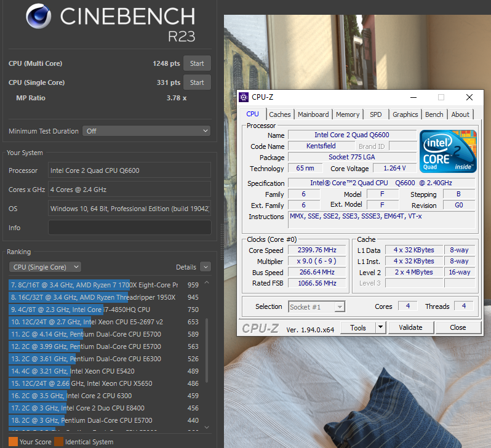The image size is (491, 448).
Task: Switch to the Caches tab in CPU-Z
Action: [279, 114]
